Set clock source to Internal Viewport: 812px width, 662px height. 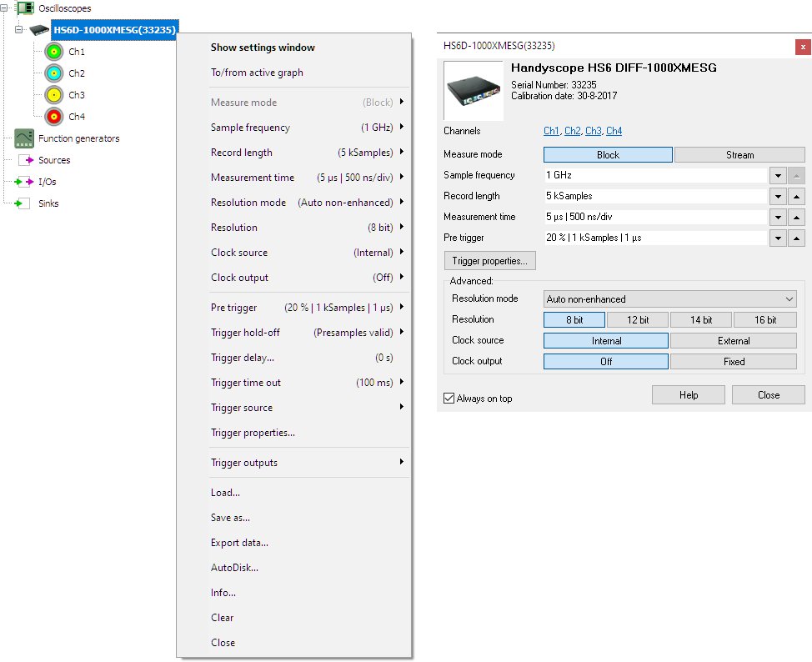[606, 341]
